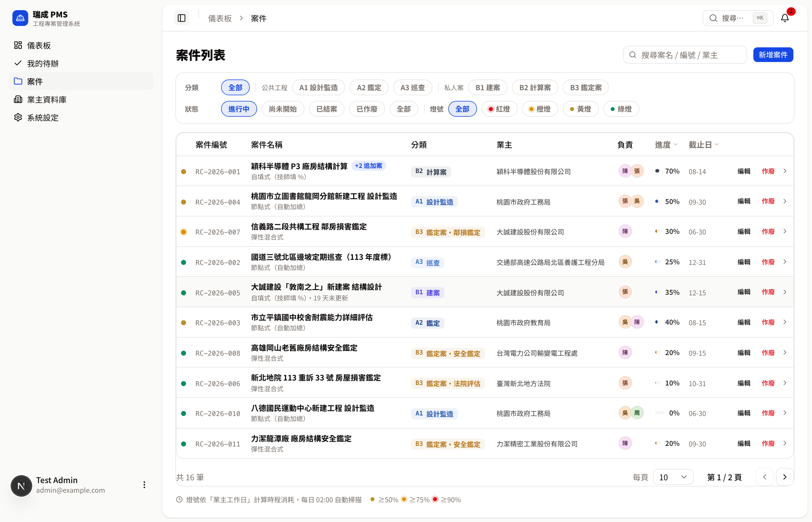
Task: Go to next page arrow
Action: (x=785, y=477)
